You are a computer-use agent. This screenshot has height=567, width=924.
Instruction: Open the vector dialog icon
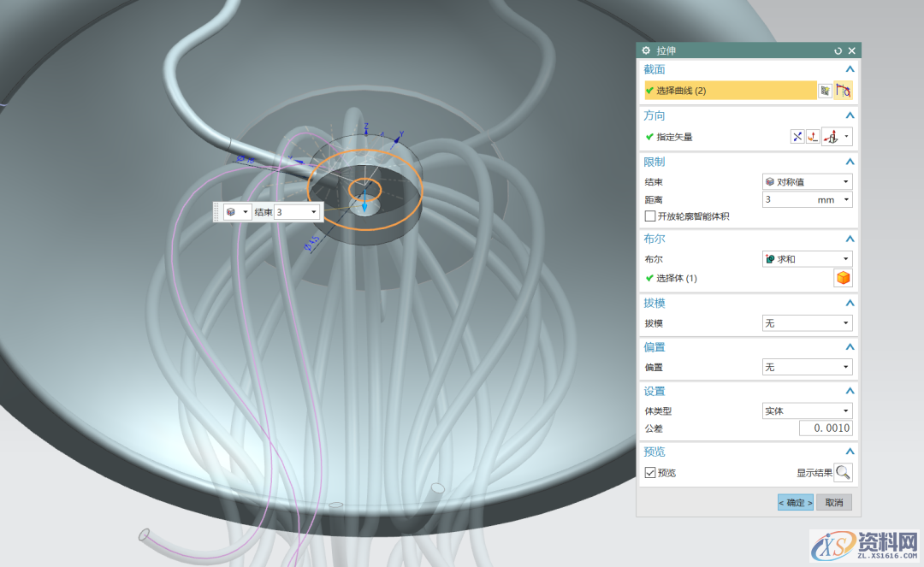(813, 137)
